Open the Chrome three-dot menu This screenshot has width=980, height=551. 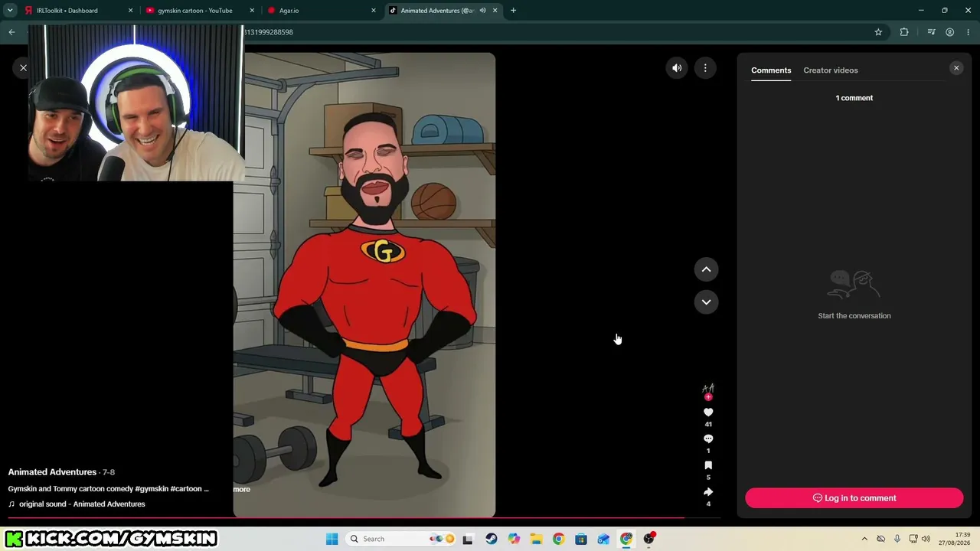pos(969,32)
